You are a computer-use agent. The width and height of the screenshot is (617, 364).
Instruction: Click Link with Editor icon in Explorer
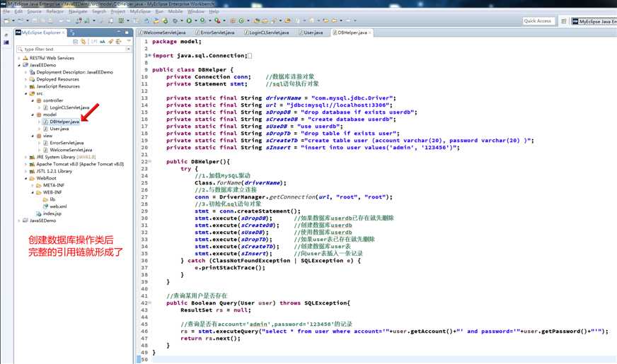click(83, 41)
